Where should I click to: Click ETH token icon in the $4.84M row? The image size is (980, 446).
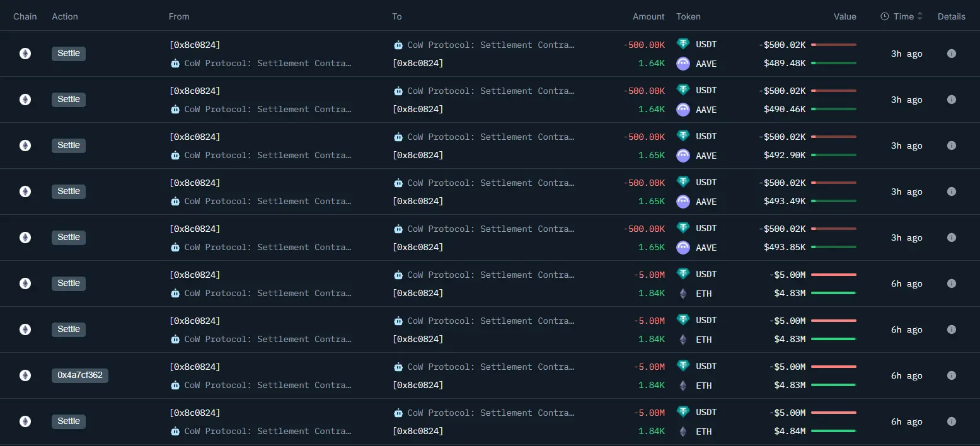[683, 432]
